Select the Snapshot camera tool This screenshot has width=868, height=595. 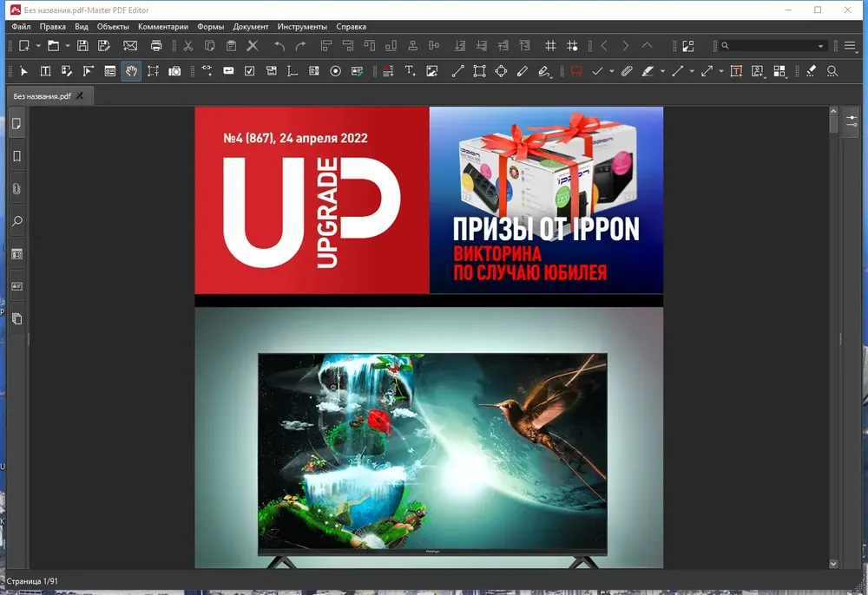pos(174,71)
